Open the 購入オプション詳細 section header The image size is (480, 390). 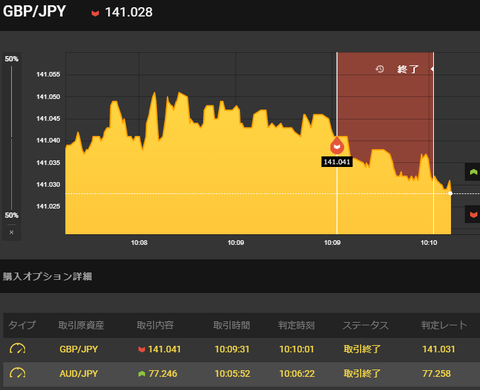click(x=47, y=276)
